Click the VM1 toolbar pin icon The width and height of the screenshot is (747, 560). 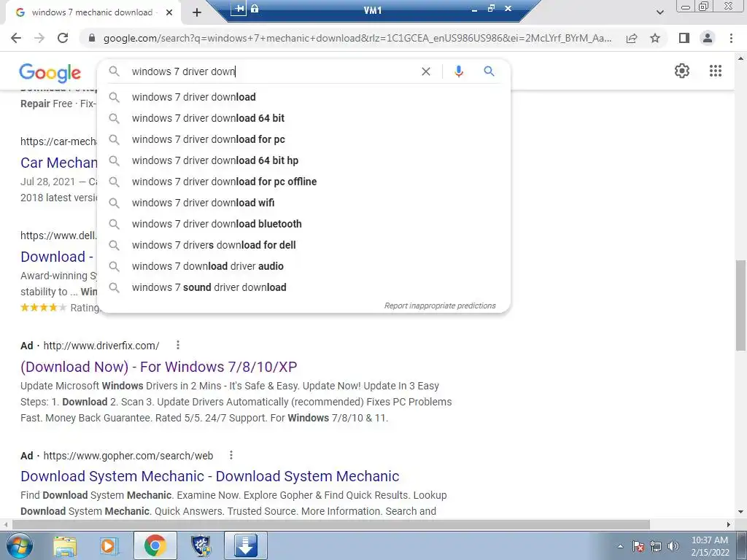click(239, 9)
